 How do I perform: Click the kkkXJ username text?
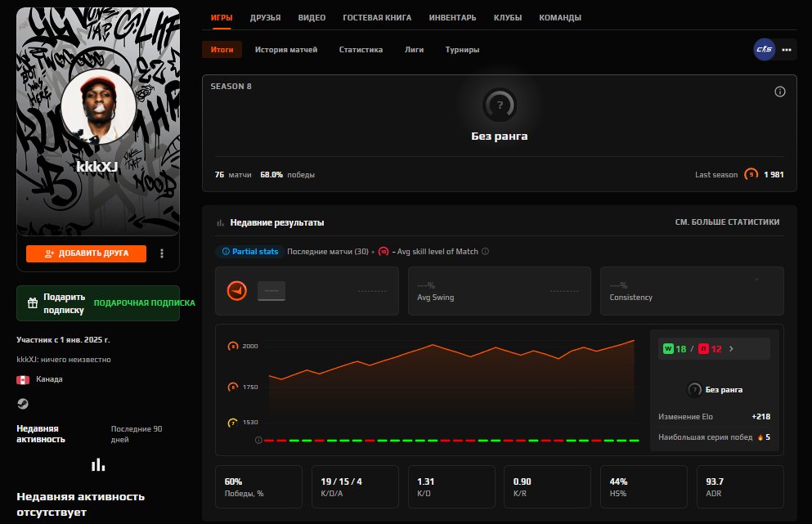click(97, 167)
